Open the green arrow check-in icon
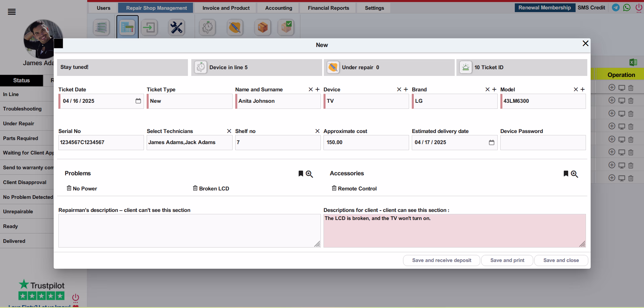The width and height of the screenshot is (644, 308). 149,28
